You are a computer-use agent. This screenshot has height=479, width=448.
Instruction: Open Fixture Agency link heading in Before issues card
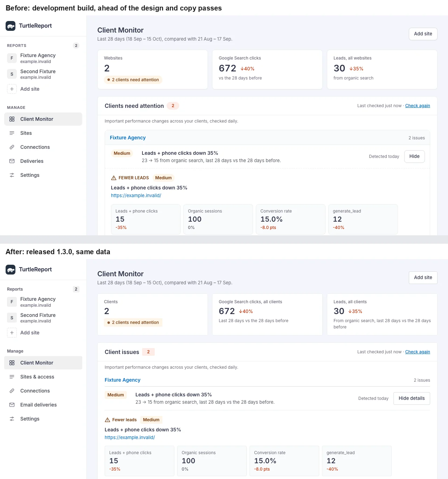[x=128, y=138]
